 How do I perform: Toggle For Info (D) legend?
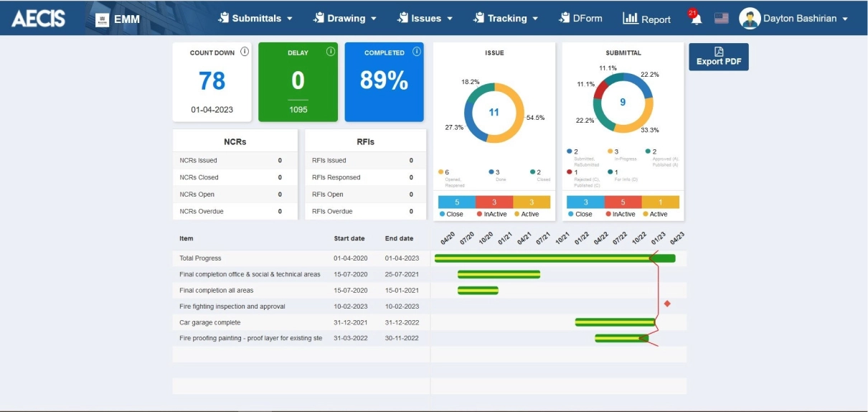click(622, 174)
